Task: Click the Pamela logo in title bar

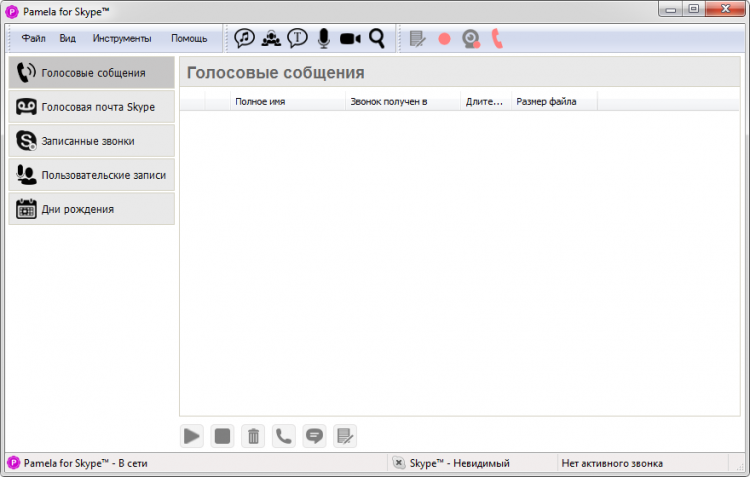Action: point(12,12)
